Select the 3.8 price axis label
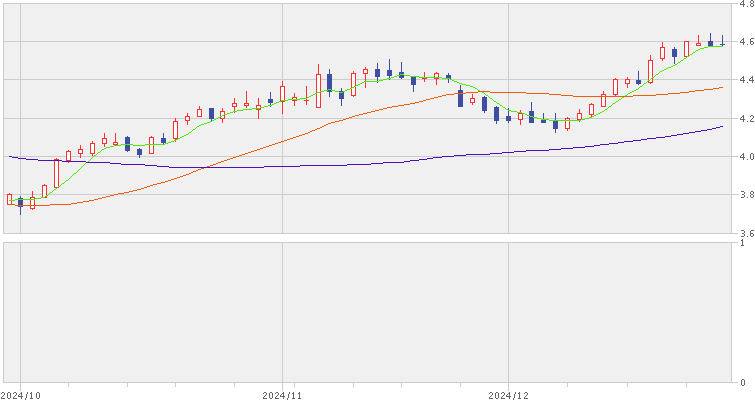The height and width of the screenshot is (400, 755). pyautogui.click(x=746, y=195)
